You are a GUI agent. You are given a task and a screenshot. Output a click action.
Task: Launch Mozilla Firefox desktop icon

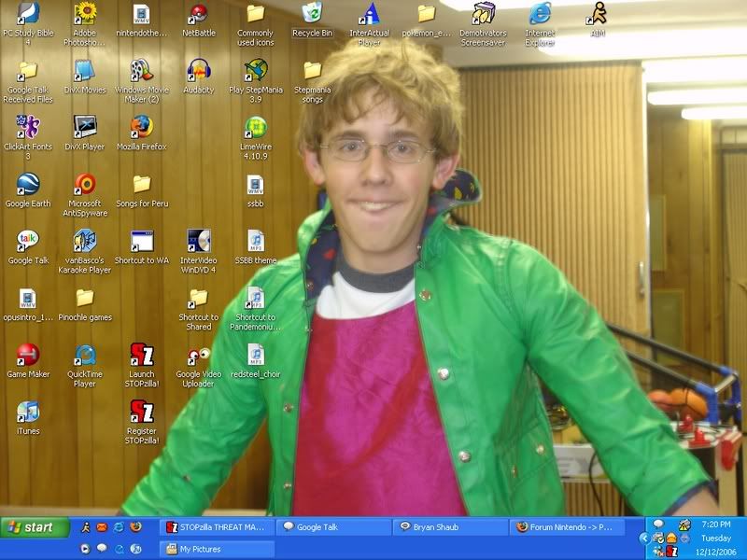[x=142, y=133]
